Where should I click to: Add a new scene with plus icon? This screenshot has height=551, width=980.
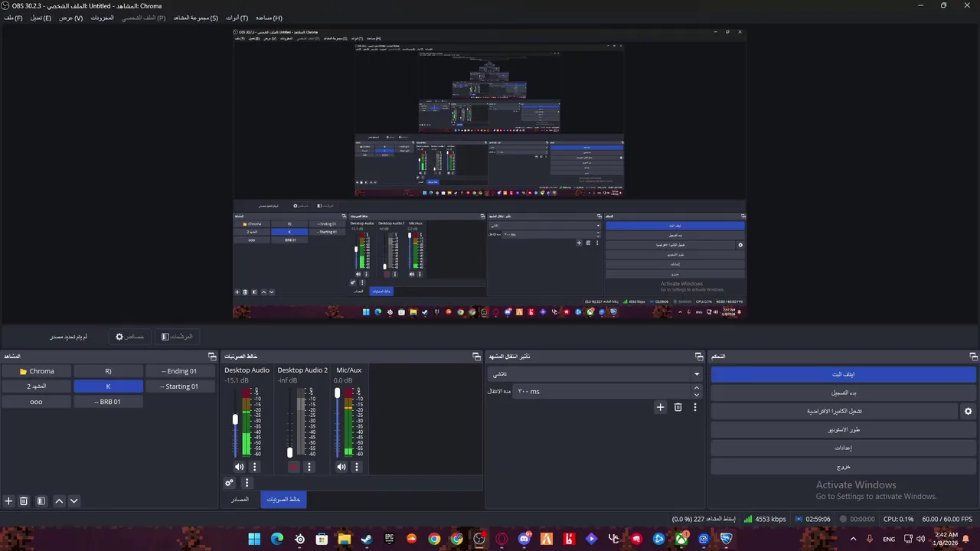coord(8,501)
